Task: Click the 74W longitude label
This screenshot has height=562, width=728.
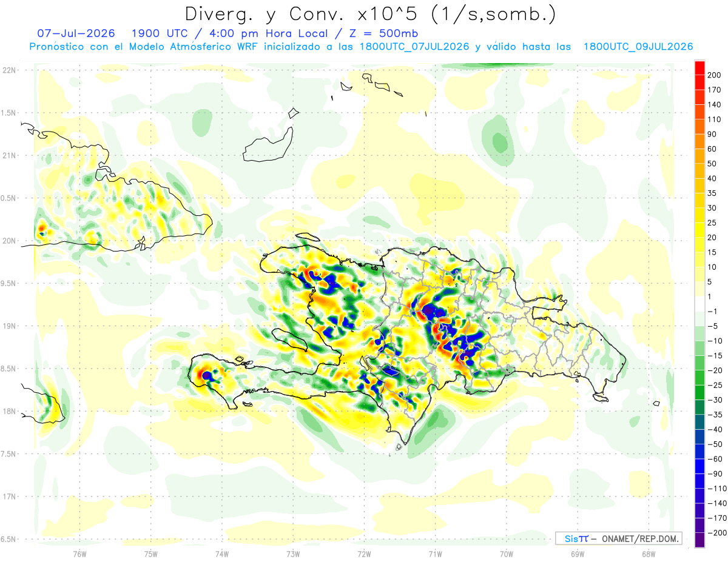Action: pos(222,554)
